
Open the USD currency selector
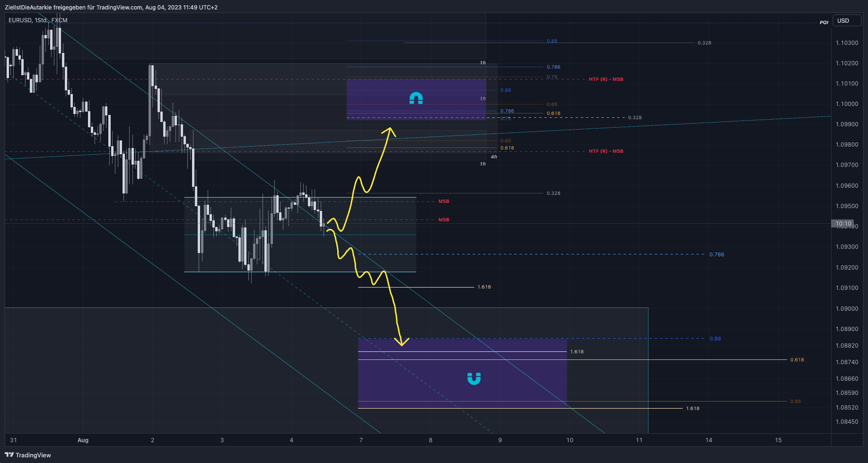point(847,21)
